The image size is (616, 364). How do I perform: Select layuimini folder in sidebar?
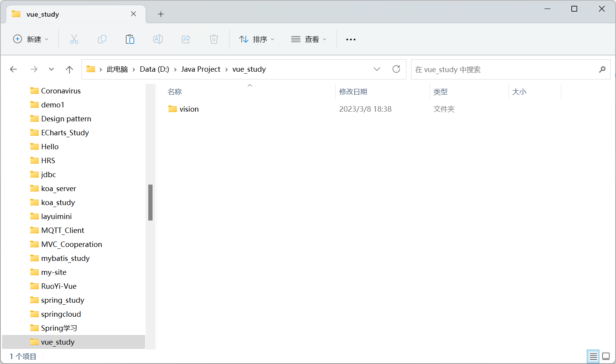point(56,216)
